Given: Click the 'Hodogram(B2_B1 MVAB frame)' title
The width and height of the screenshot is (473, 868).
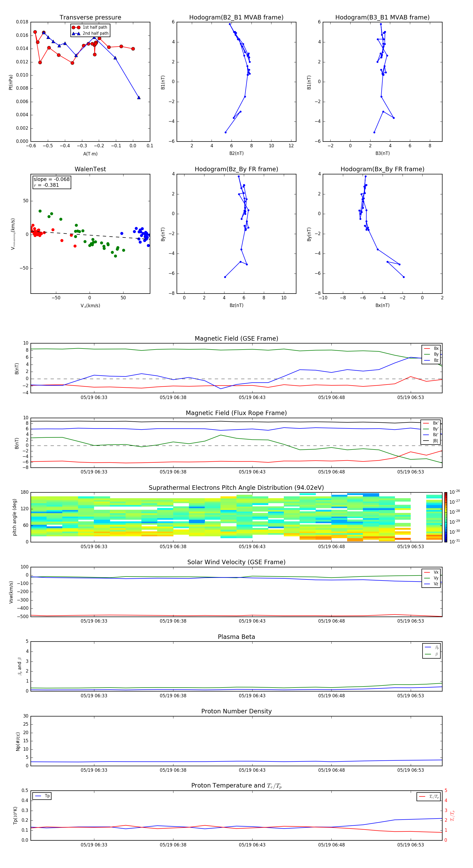Looking at the screenshot, I should click(236, 18).
